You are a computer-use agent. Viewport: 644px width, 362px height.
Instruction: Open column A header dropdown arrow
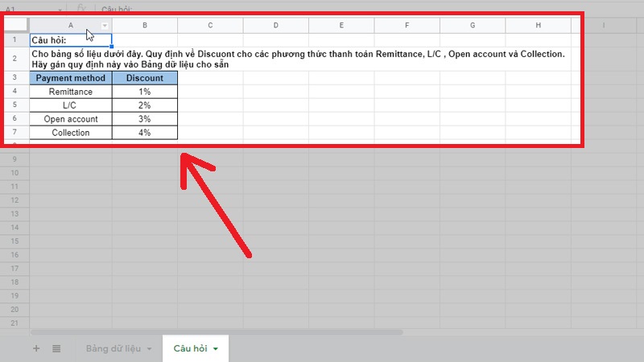[105, 26]
